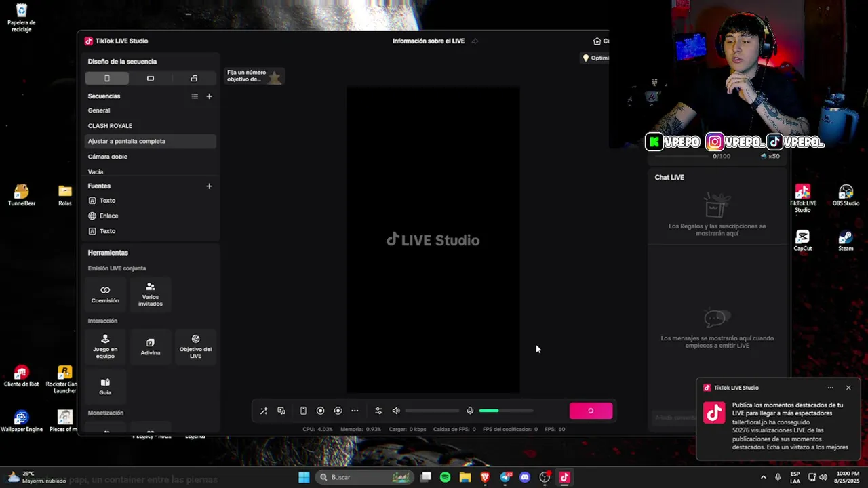Viewport: 868px width, 488px height.
Task: Click Información sobre el LIVE title
Action: click(x=429, y=41)
